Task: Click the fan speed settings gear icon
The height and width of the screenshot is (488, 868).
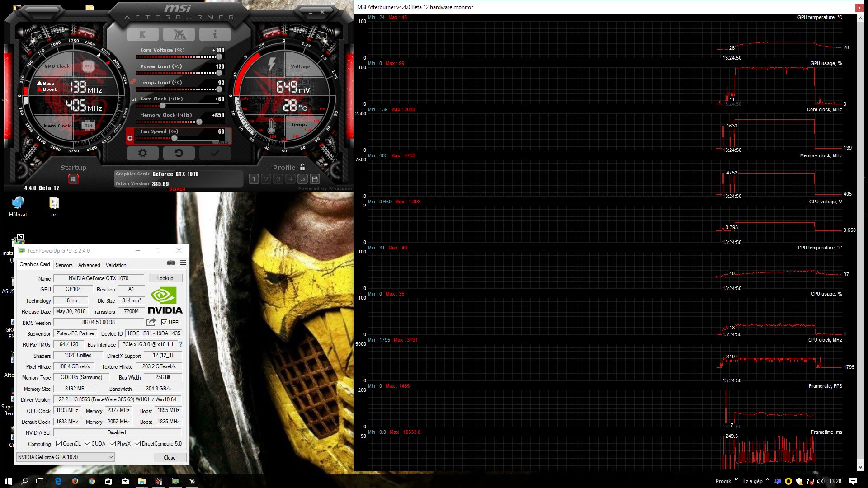Action: point(130,138)
